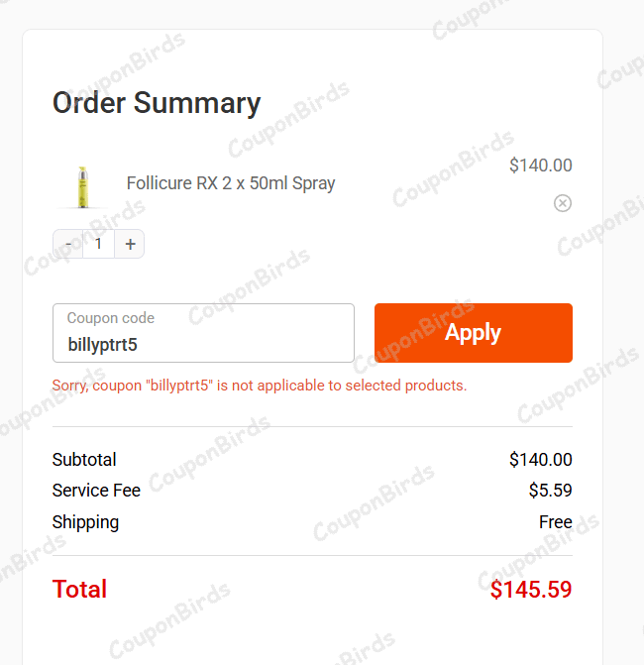644x665 pixels.
Task: Click the $140.00 product price
Action: [540, 166]
